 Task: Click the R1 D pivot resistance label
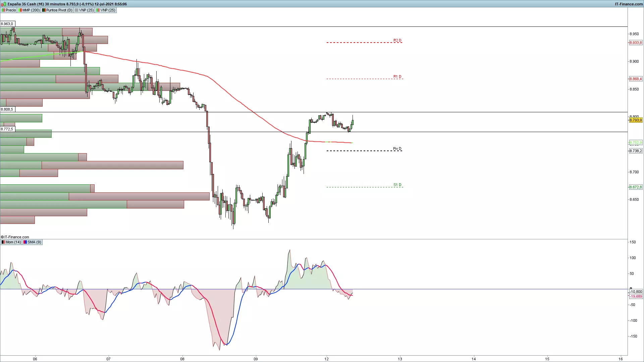pyautogui.click(x=397, y=76)
